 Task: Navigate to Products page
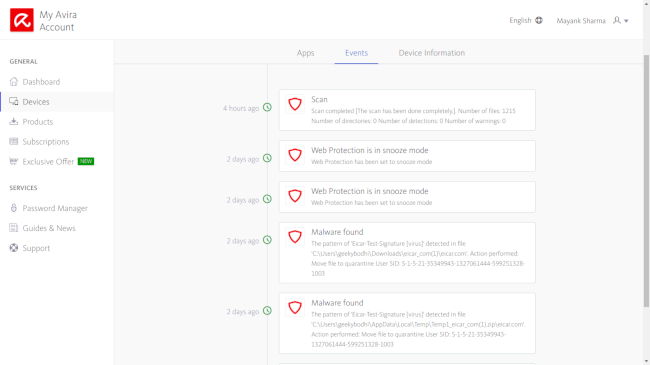[x=38, y=122]
